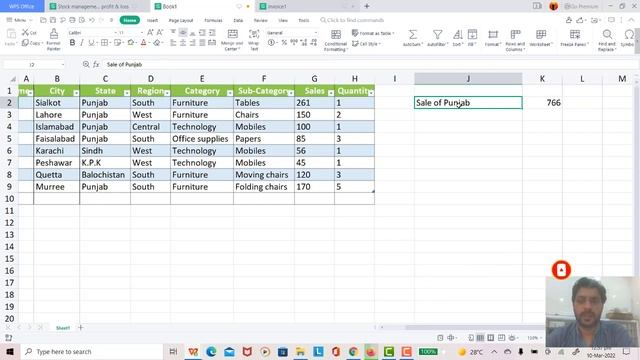Screen dimensions: 640x360
Task: Switch to the Data tab
Action: (x=238, y=20)
